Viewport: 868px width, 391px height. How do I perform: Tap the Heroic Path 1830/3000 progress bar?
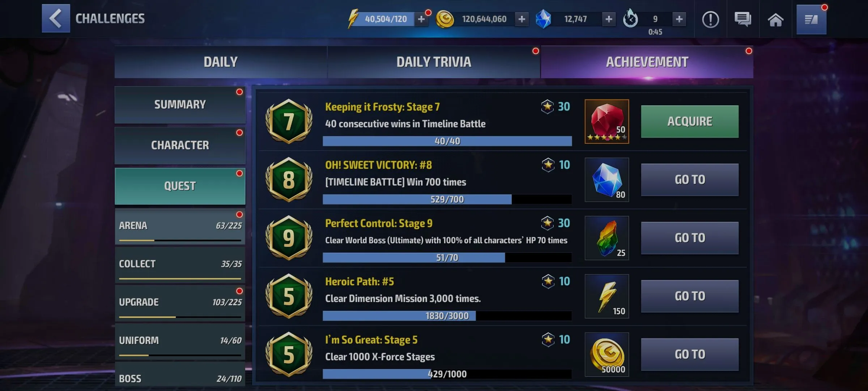coord(447,316)
